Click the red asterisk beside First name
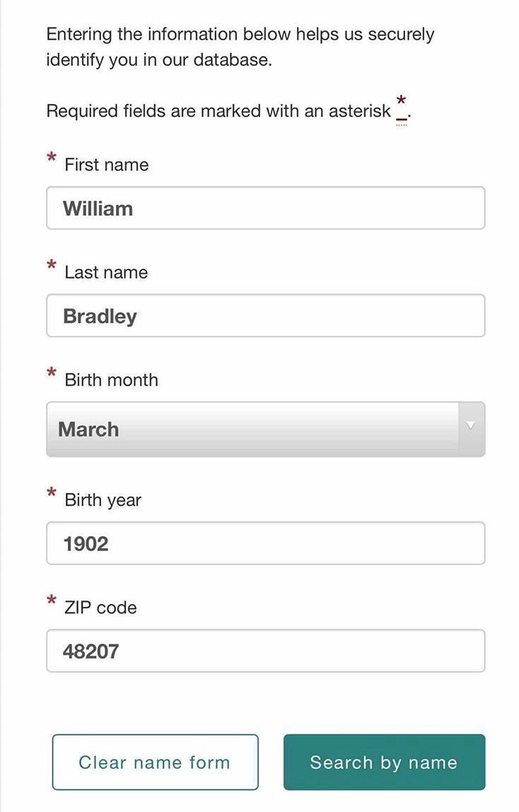This screenshot has height=812, width=519. [52, 158]
